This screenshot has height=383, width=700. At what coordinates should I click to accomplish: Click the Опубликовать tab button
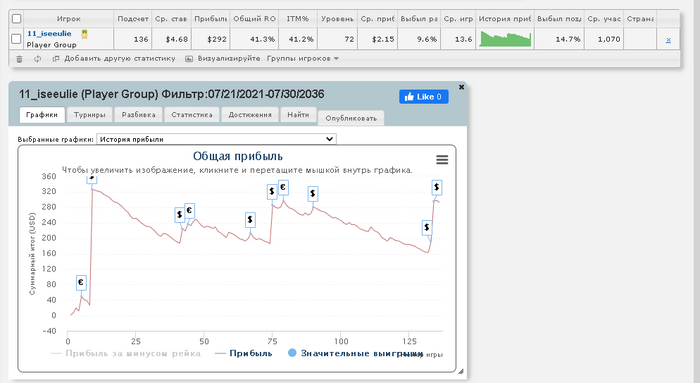pyautogui.click(x=351, y=118)
